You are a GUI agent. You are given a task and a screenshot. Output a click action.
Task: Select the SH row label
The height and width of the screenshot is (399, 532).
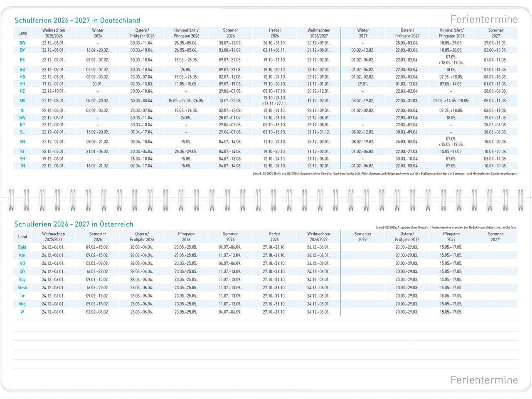(x=23, y=158)
